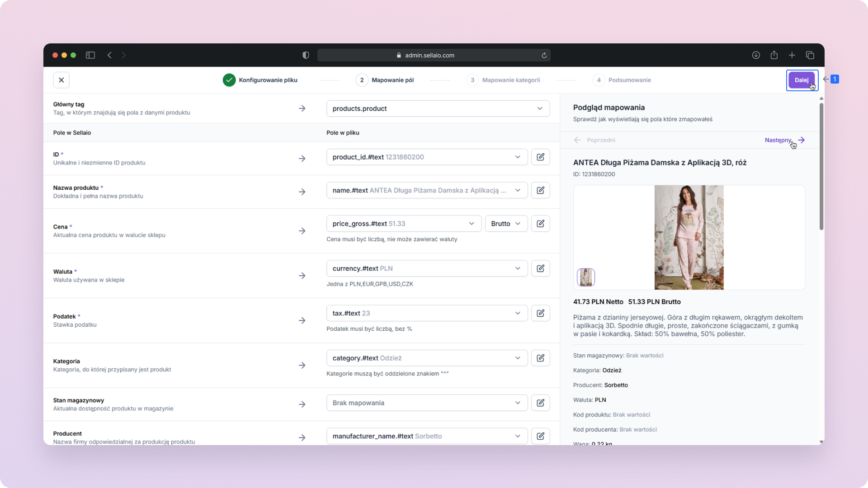
Task: Go back in browser history
Action: pos(109,55)
